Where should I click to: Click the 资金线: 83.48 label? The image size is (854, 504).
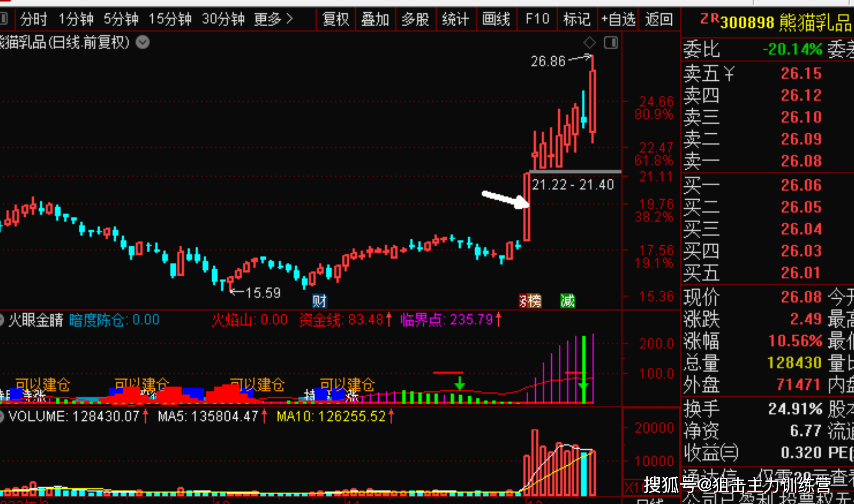coord(345,320)
